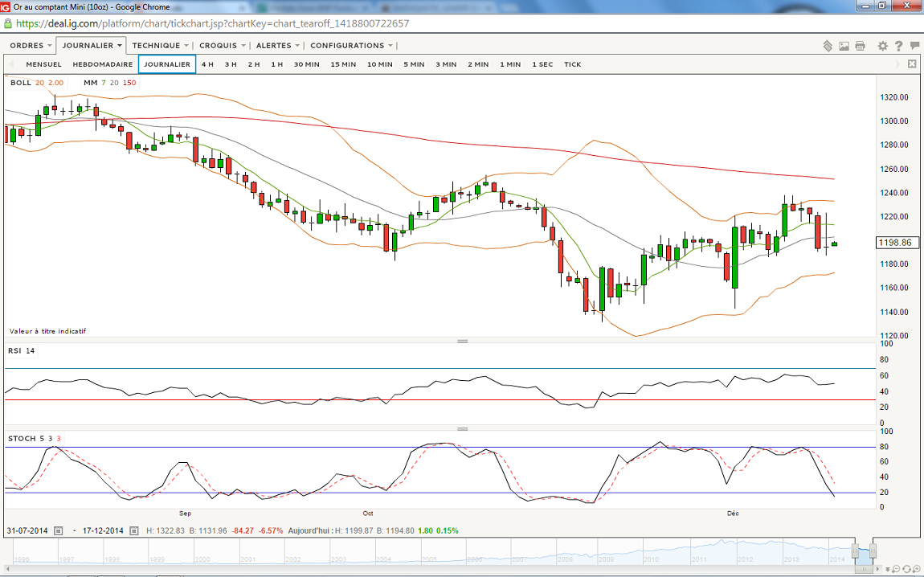The width and height of the screenshot is (924, 577).
Task: Open the ALERTES dropdown menu
Action: click(x=277, y=45)
